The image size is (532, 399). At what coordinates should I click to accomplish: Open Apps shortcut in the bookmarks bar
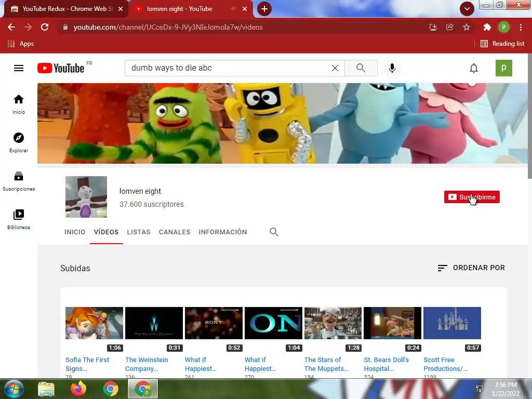pyautogui.click(x=20, y=44)
